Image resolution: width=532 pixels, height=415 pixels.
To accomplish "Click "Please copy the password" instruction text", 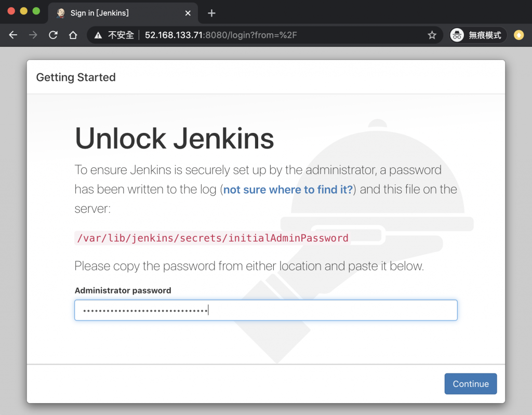I will (x=249, y=266).
